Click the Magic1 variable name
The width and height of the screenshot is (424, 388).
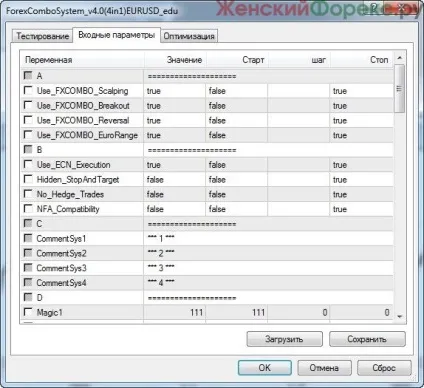point(50,312)
